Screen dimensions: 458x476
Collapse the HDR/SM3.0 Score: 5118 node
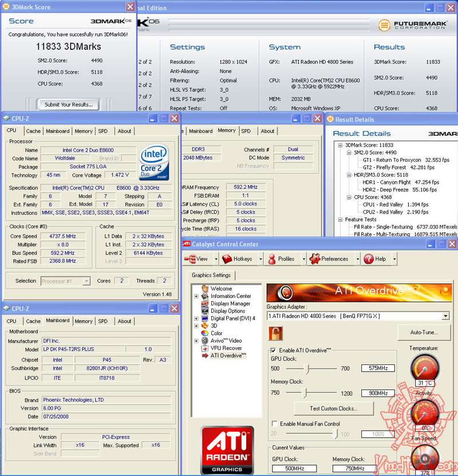click(x=349, y=175)
